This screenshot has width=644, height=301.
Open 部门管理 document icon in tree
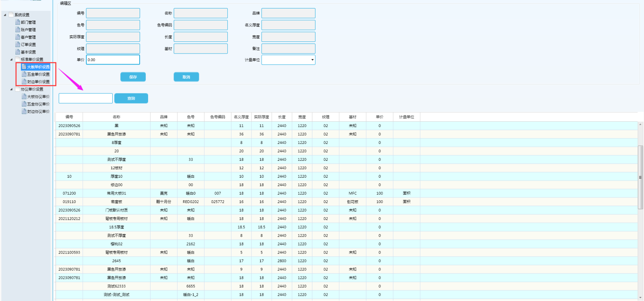coord(17,22)
